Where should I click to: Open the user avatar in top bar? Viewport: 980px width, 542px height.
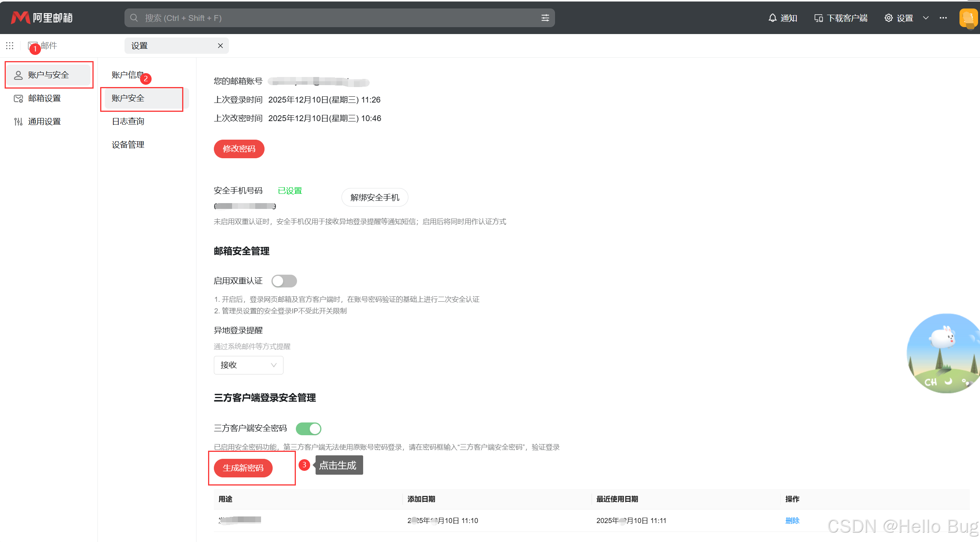(968, 18)
